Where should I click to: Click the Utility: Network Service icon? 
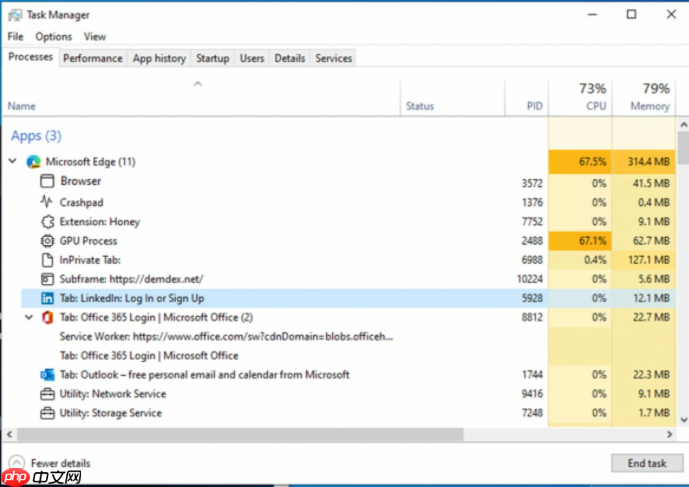(x=47, y=394)
